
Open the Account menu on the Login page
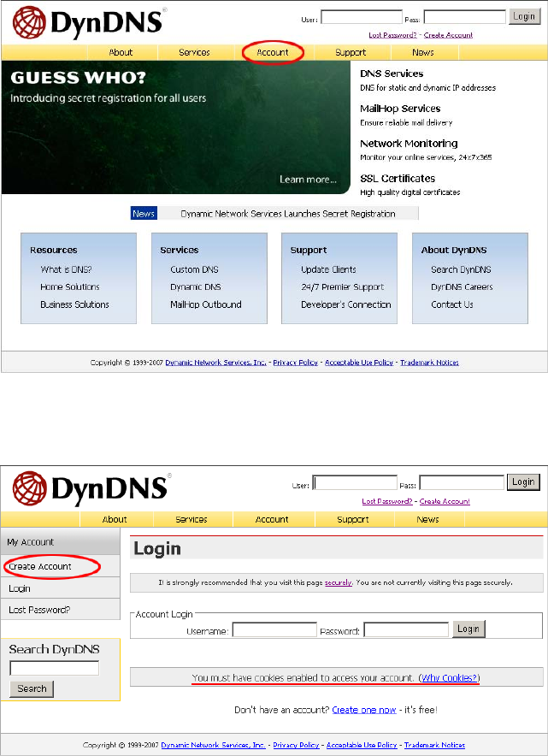click(272, 519)
